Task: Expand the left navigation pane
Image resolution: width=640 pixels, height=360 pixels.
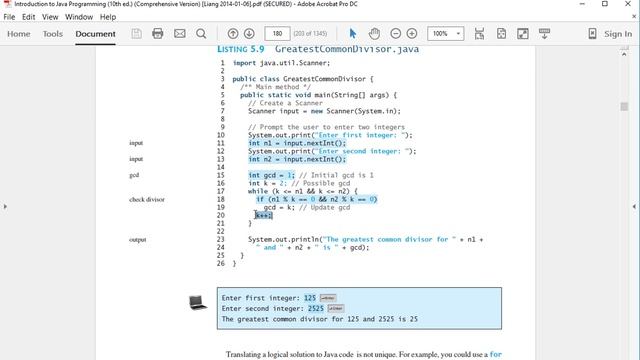Action: (5, 207)
